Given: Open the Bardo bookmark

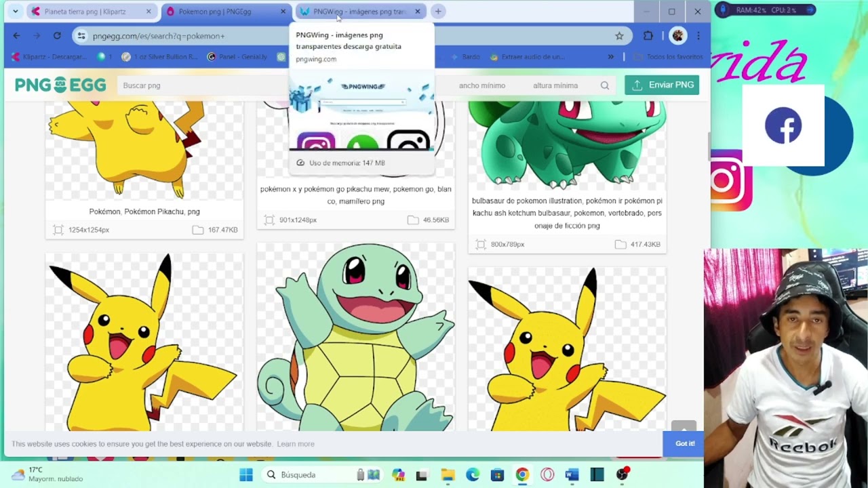Looking at the screenshot, I should click(465, 57).
